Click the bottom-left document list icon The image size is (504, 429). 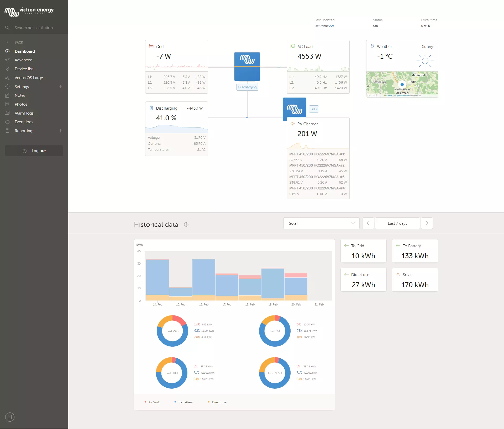(10, 417)
